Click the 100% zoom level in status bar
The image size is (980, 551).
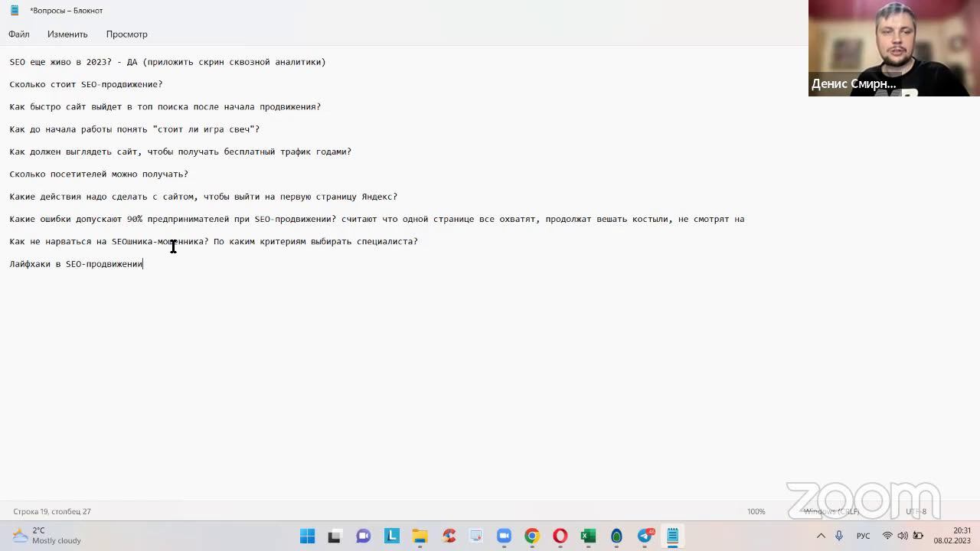point(756,511)
